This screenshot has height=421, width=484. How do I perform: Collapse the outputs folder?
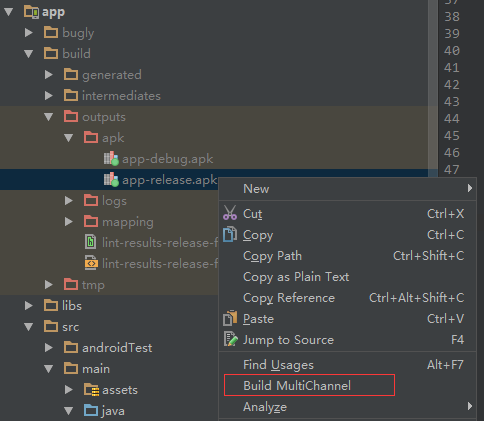point(49,117)
